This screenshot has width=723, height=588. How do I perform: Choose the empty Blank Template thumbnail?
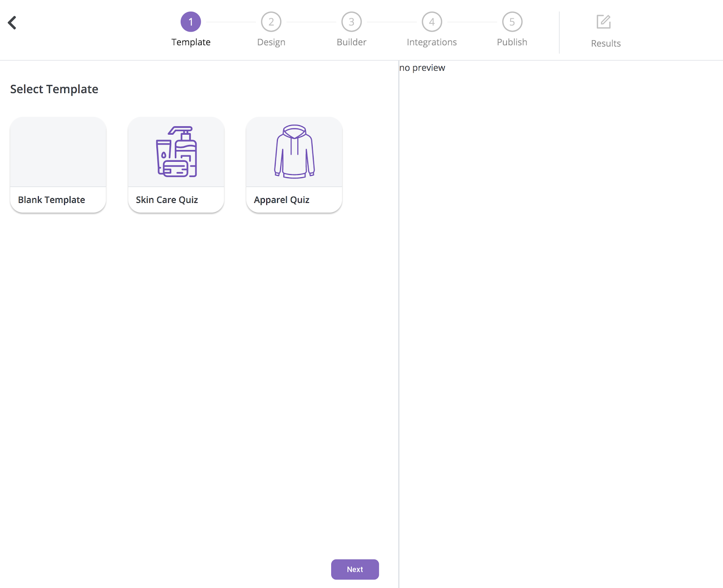coord(58,152)
